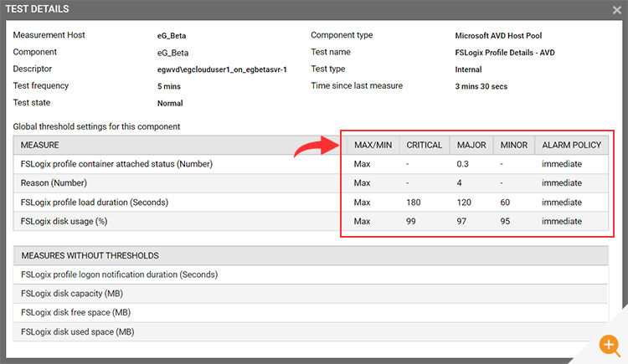The image size is (628, 364).
Task: Select FSLogix disk used space (MB) row
Action: coord(311,332)
